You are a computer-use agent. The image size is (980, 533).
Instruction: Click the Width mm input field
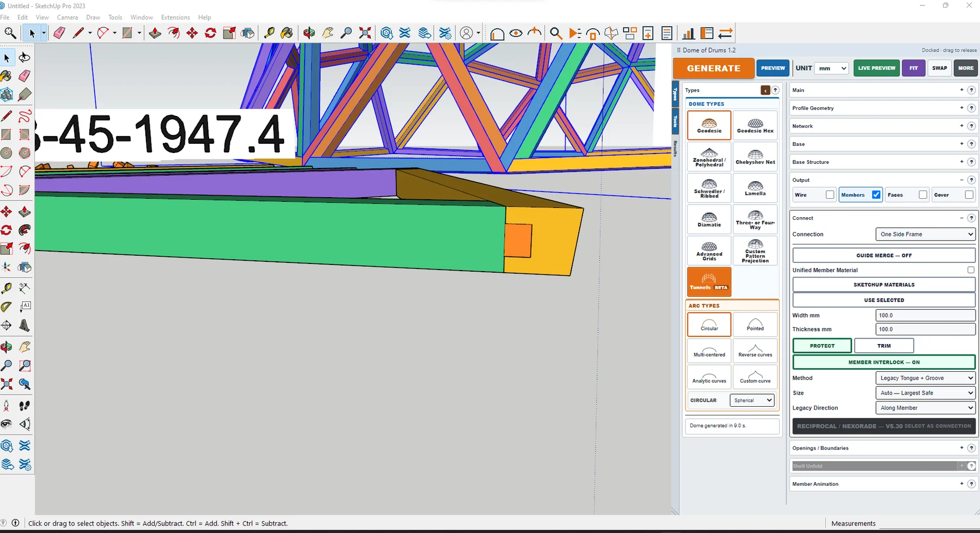925,315
